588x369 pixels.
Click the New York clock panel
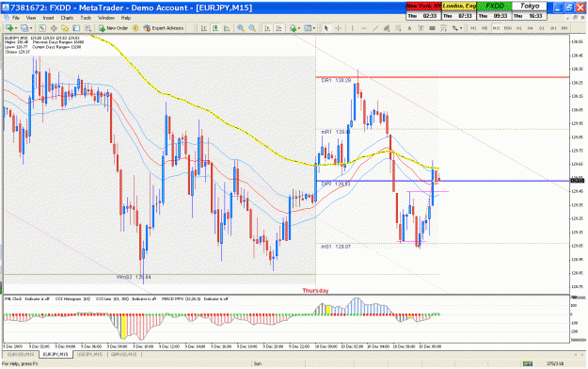pyautogui.click(x=423, y=11)
